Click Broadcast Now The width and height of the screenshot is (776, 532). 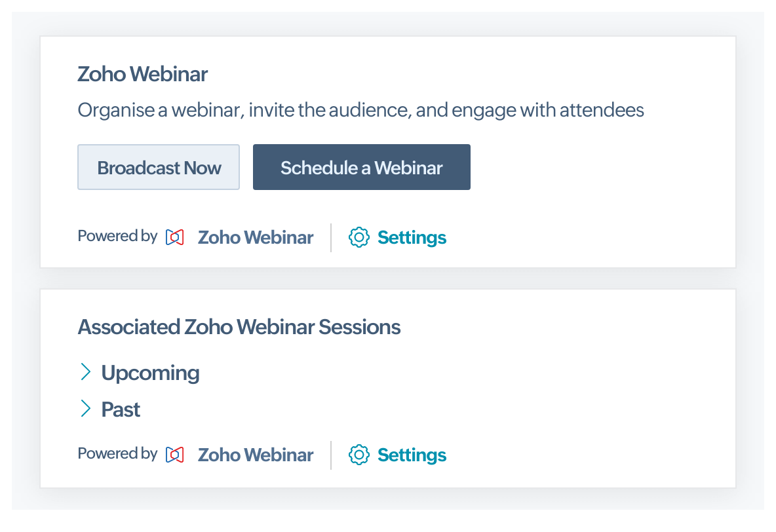158,167
